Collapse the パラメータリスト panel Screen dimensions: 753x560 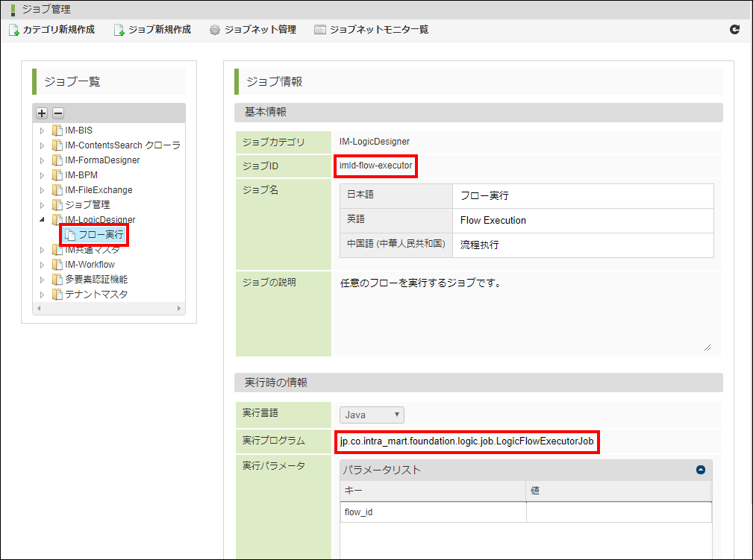700,471
